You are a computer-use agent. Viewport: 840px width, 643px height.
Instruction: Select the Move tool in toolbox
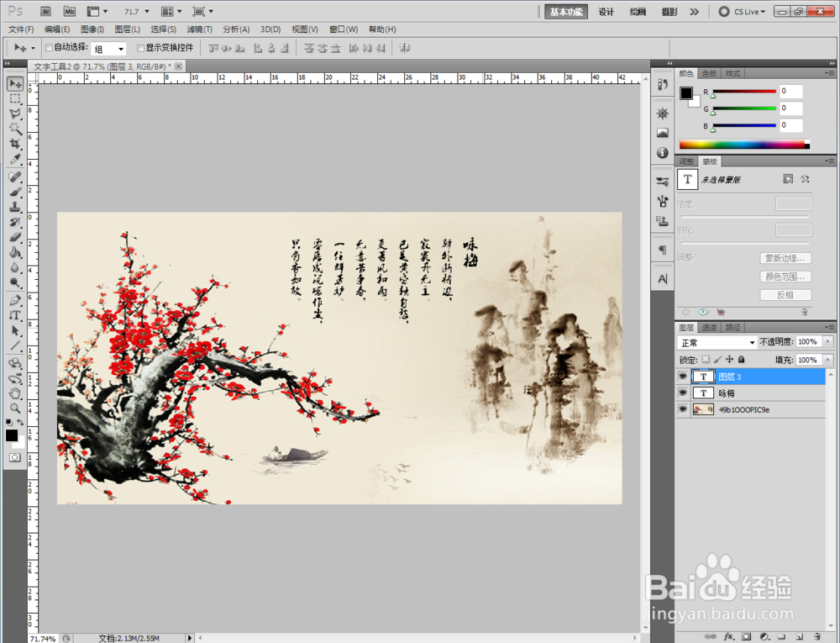[x=15, y=83]
